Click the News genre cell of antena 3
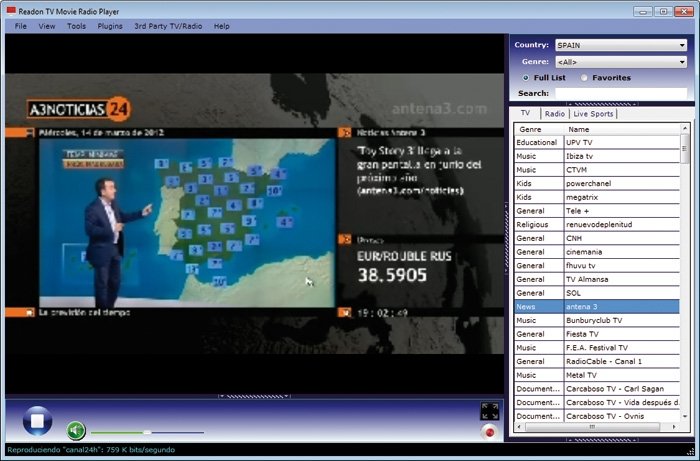The image size is (700, 461). coord(539,307)
